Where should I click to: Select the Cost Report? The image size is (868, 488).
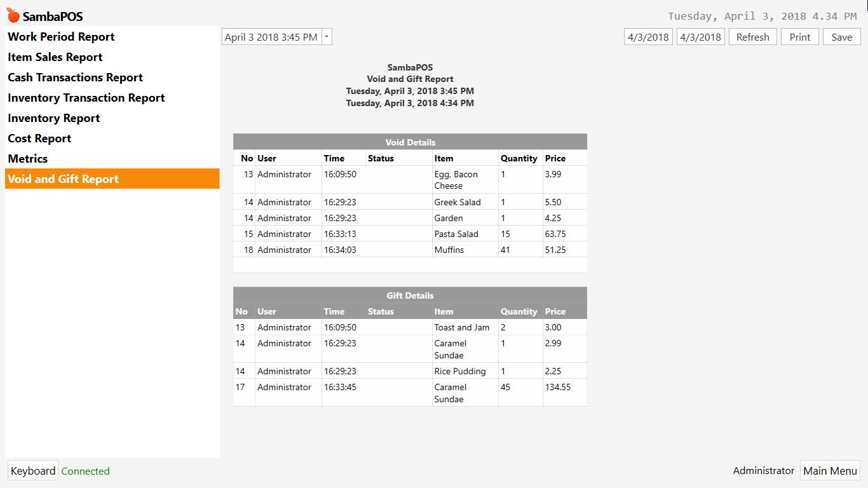click(x=39, y=138)
